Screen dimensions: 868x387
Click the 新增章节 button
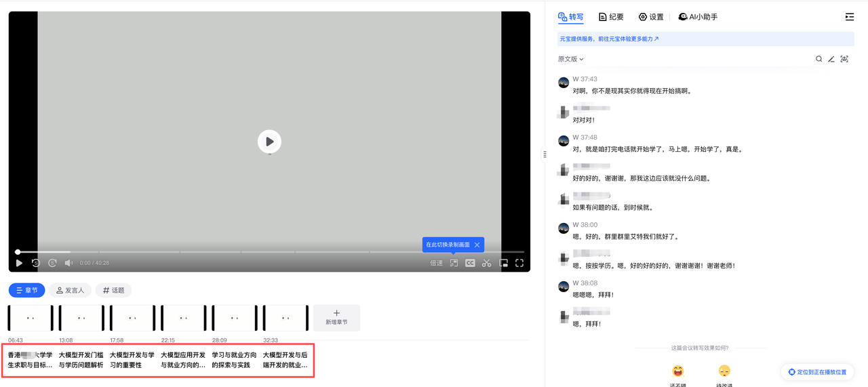(x=336, y=318)
